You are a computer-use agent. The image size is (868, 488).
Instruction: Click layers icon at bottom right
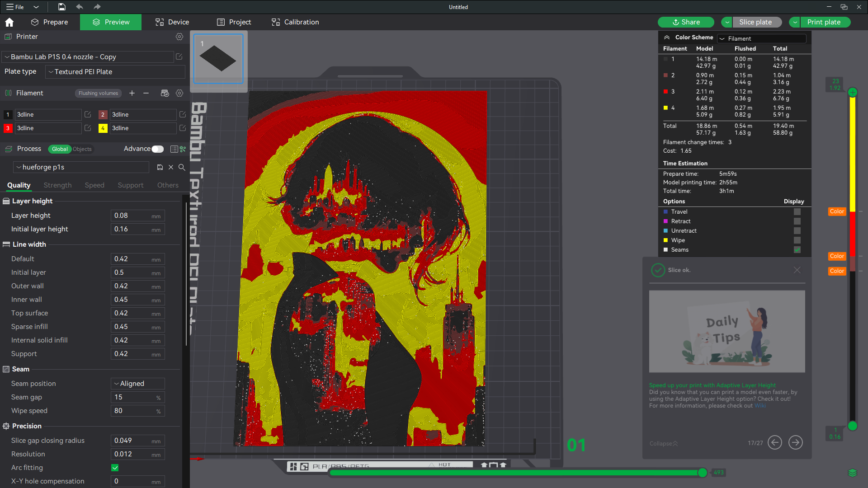tap(853, 473)
